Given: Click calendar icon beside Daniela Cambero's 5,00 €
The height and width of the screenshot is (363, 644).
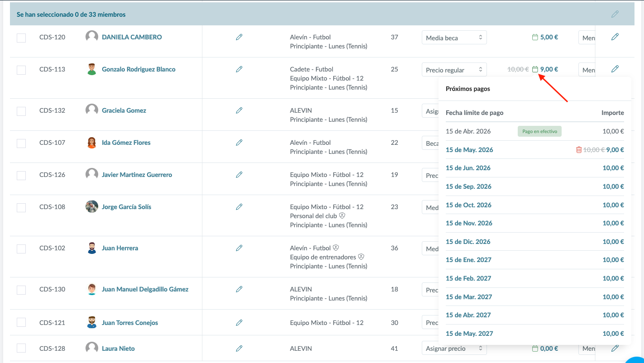Looking at the screenshot, I should click(535, 38).
